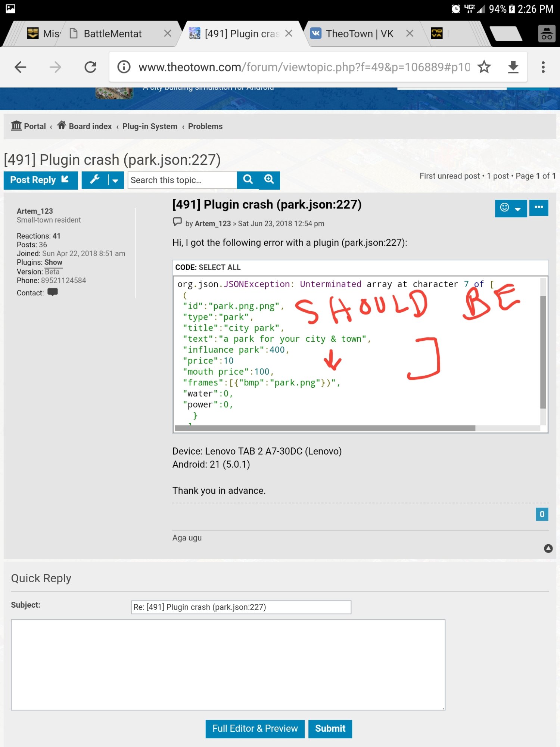Select the "Aga ugu" signature text
This screenshot has height=747, width=560.
point(187,538)
